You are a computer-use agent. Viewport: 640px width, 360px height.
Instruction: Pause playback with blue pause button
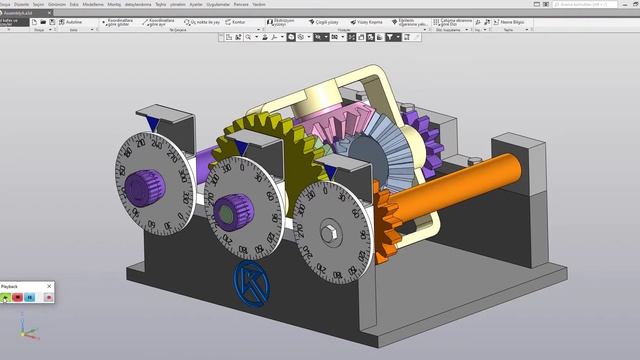(29, 298)
